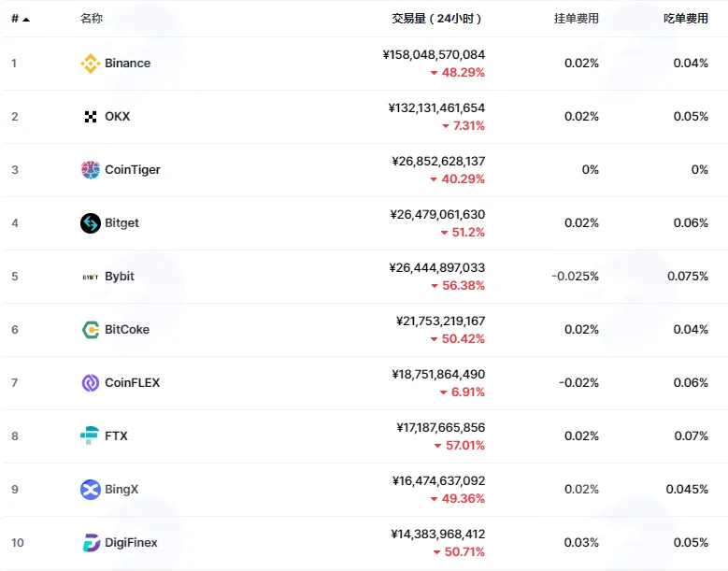Open FTX via its teal logo
The image size is (728, 571).
point(89,435)
